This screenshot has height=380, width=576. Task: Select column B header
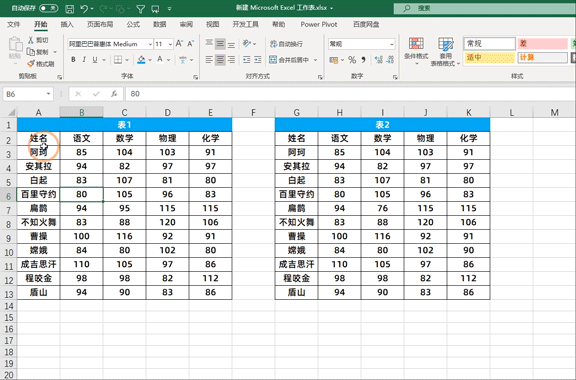[x=82, y=112]
